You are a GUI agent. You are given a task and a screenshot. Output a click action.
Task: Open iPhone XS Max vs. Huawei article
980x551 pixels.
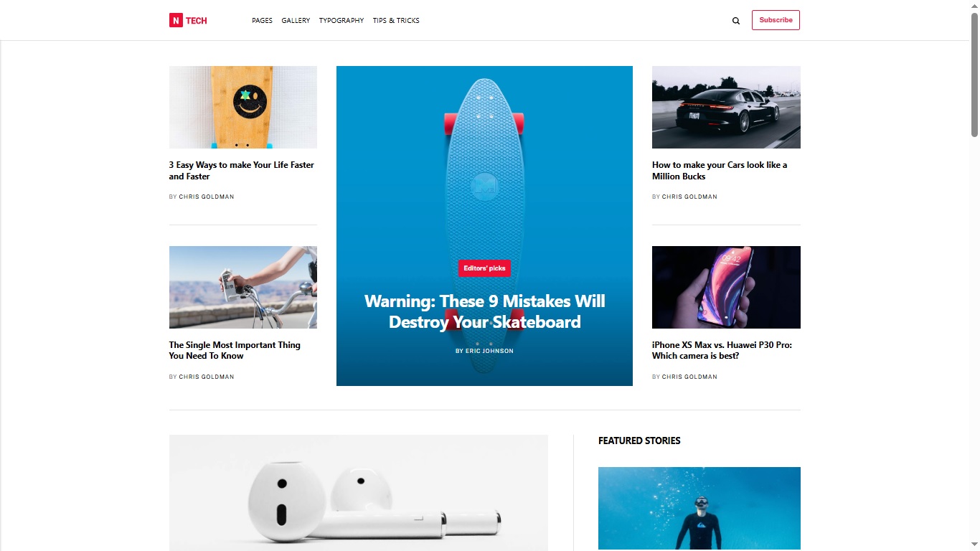(722, 350)
